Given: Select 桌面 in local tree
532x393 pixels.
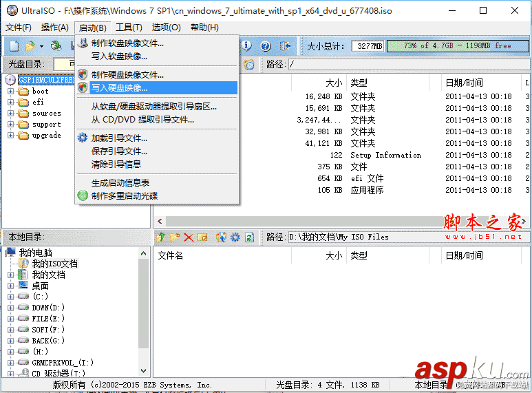Looking at the screenshot, I should (x=41, y=286).
